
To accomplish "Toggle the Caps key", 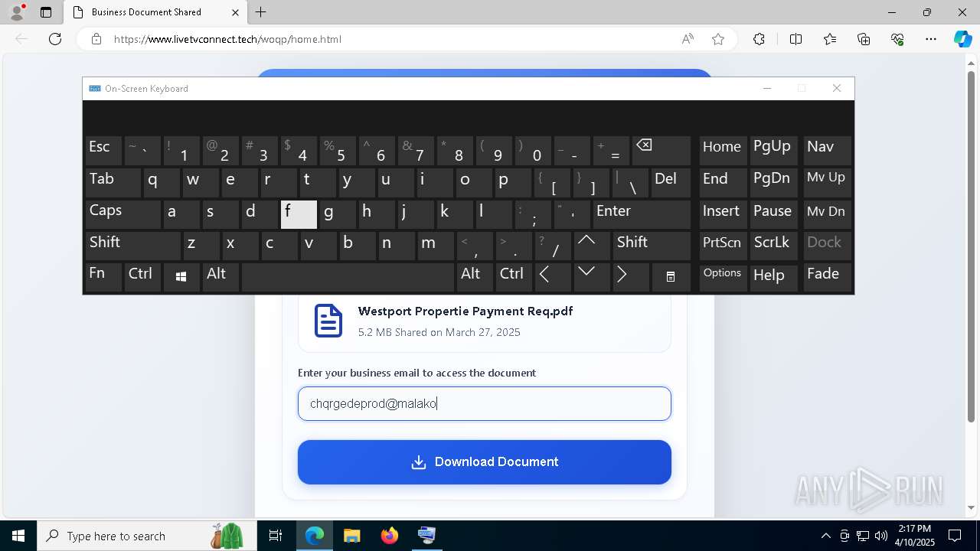I will click(x=122, y=214).
